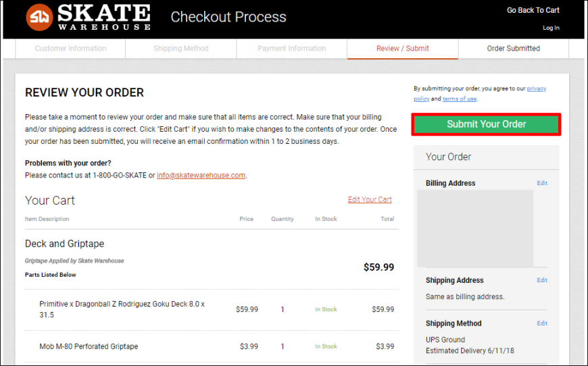The image size is (588, 366).
Task: Click the Primitive Dragonball Goku Deck item
Action: (x=122, y=309)
